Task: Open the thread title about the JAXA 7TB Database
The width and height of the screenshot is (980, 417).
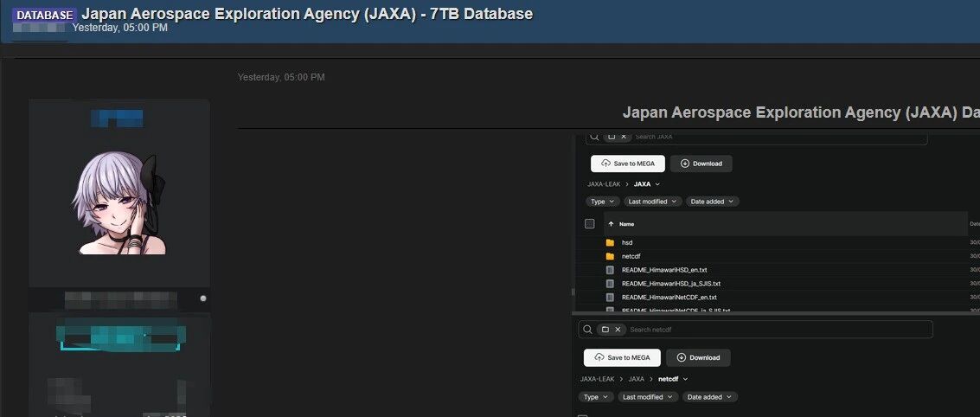Action: click(x=308, y=14)
